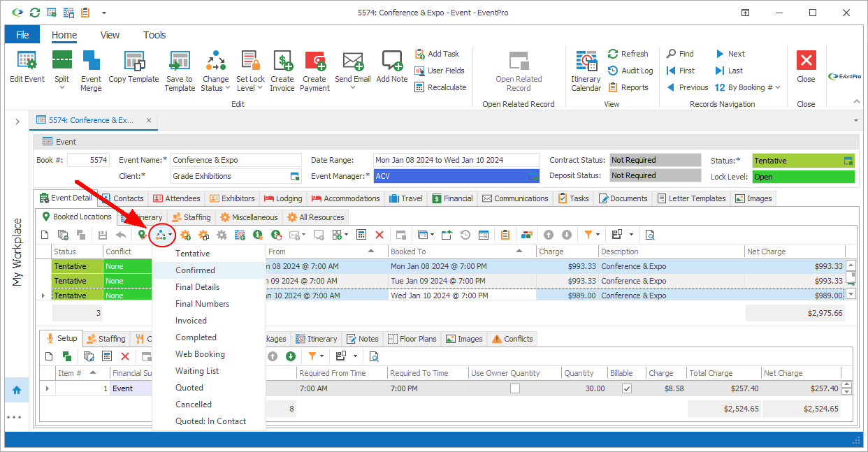Click the Find button
868x452 pixels.
tap(680, 54)
